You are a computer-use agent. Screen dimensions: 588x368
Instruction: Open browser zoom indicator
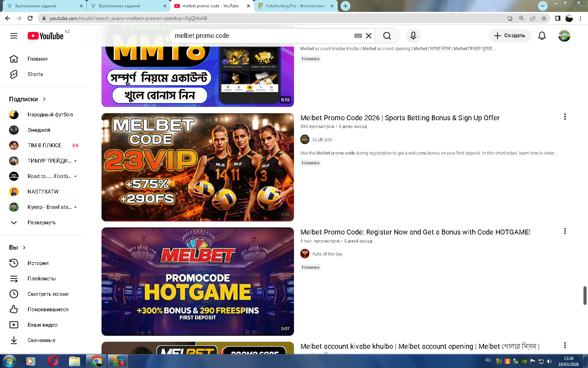521,18
